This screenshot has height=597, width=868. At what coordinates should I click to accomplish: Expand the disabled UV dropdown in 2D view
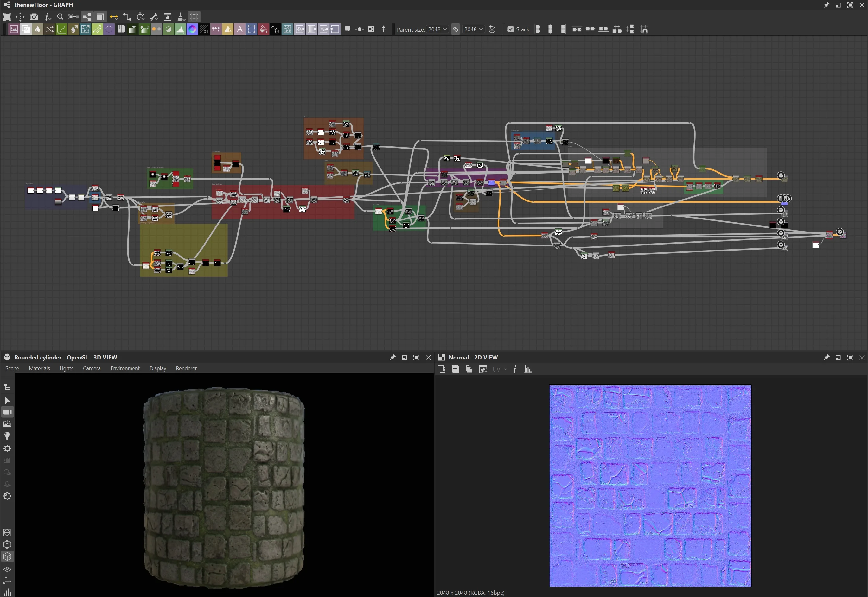pos(500,370)
